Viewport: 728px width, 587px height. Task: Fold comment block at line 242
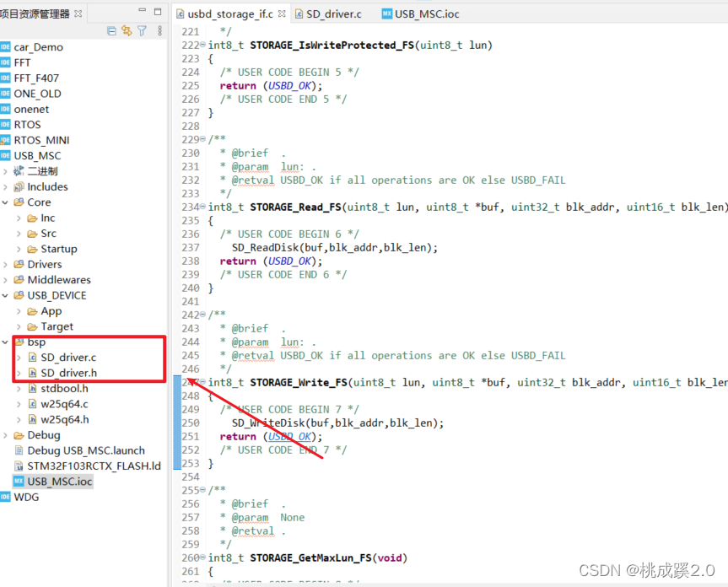[202, 315]
